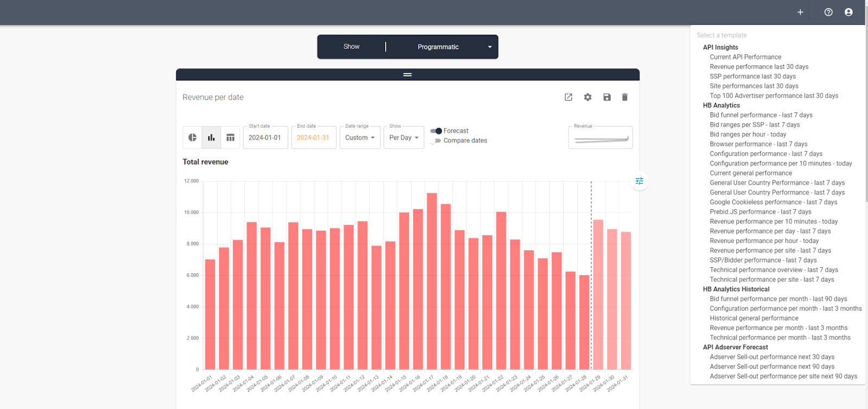The image size is (868, 409).
Task: Pick Historical general performance template
Action: [x=754, y=319]
